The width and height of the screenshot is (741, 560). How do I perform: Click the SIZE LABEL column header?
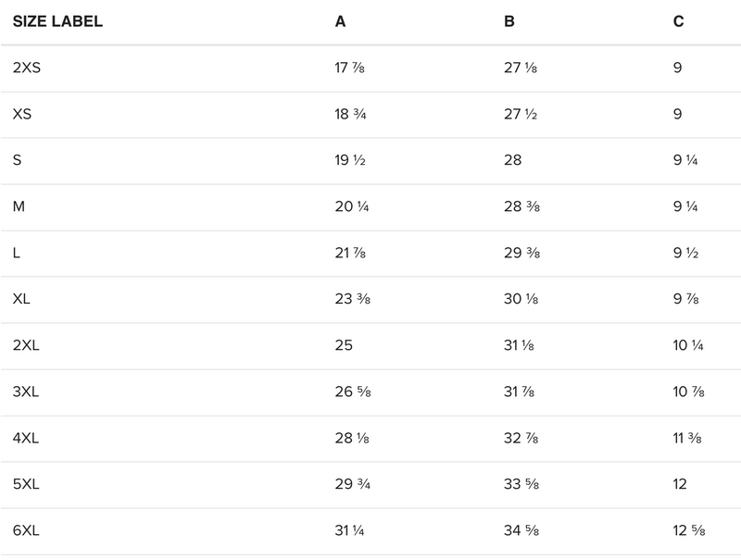[57, 21]
